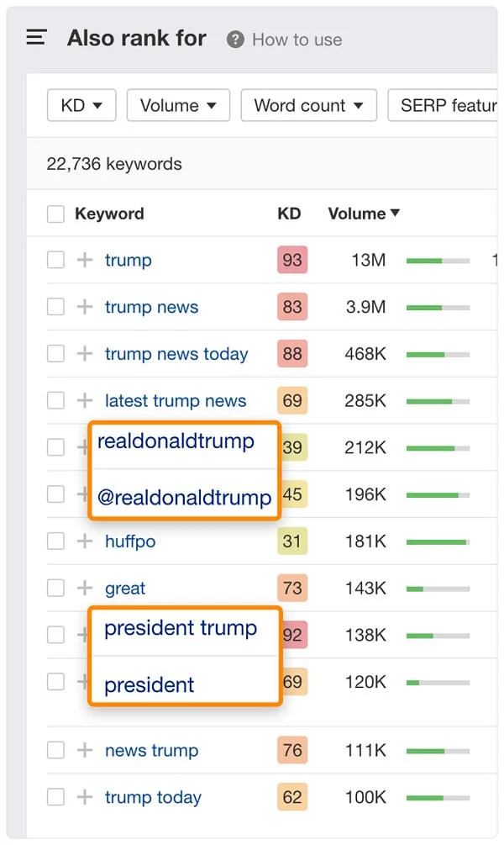Viewport: 504px width, 845px height.
Task: Open the Word count filter dropdown
Action: pyautogui.click(x=308, y=106)
